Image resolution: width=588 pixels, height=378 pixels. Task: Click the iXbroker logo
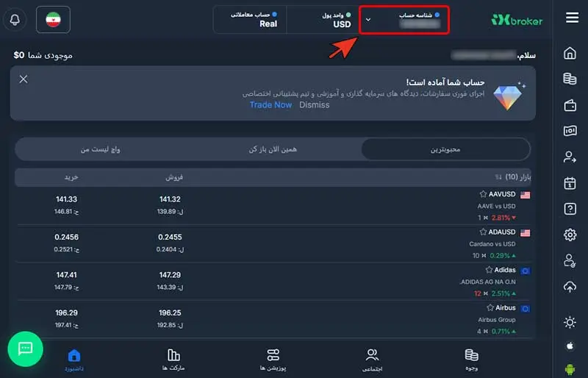pyautogui.click(x=517, y=21)
